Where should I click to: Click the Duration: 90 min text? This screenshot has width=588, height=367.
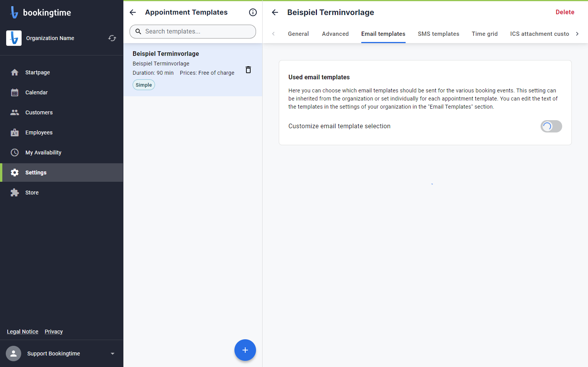(153, 73)
